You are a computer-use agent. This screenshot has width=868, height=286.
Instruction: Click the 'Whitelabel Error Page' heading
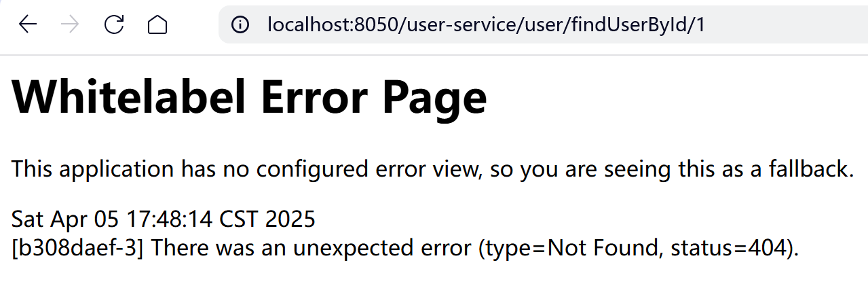[x=250, y=97]
